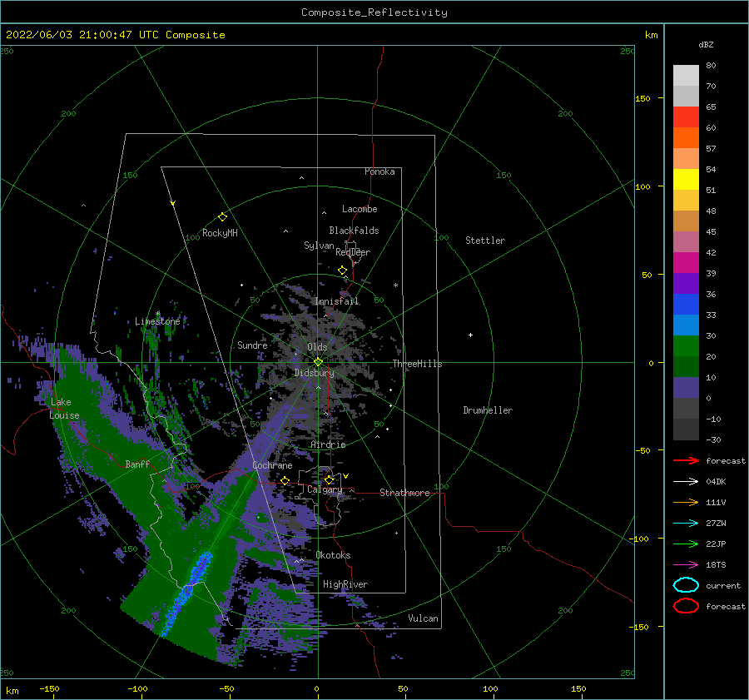749x700 pixels.
Task: Click the orange 57-60 dBZ color band
Action: [x=686, y=138]
